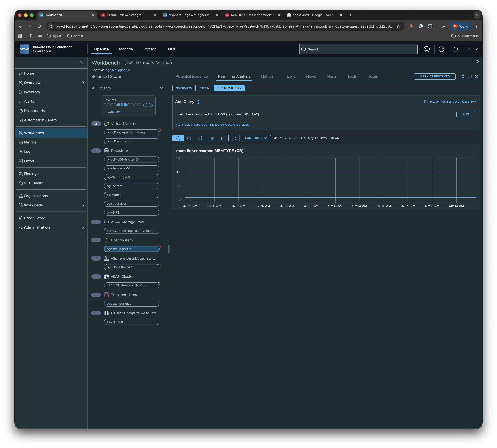Viewport: 497px width, 448px height.
Task: Share the workbench session using the share icon
Action: point(462,77)
